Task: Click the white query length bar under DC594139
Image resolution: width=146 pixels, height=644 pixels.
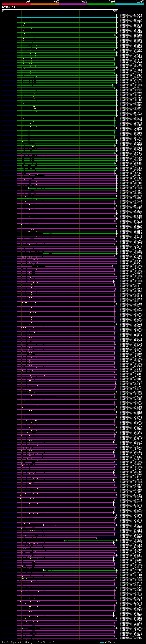Action: (60, 9)
